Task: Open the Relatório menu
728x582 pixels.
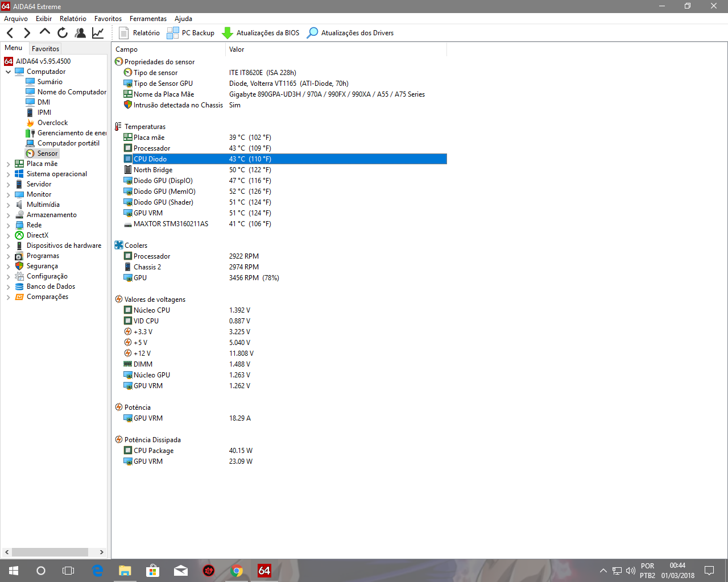Action: [x=73, y=19]
